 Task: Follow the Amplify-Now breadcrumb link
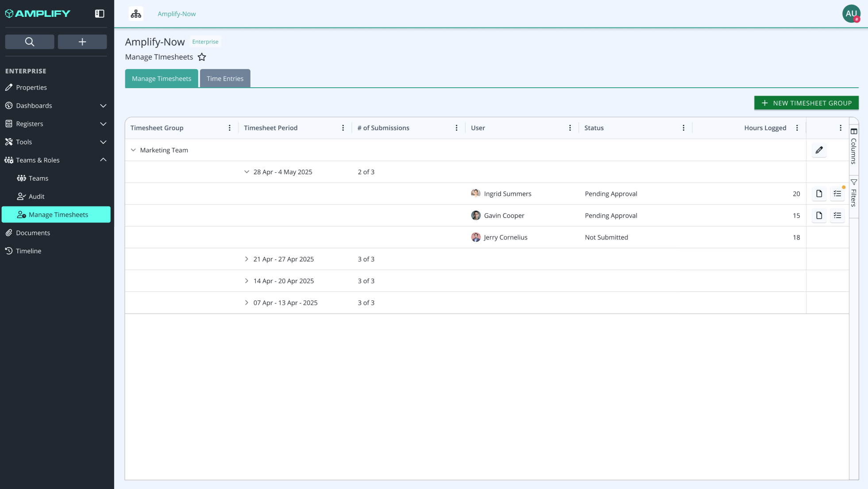click(x=177, y=14)
